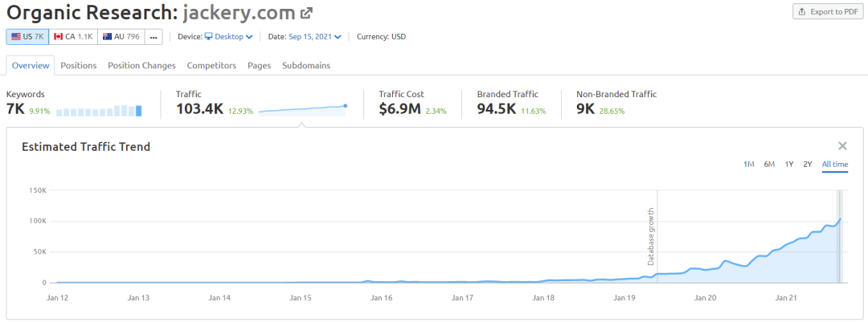Go to the Competitors tab
This screenshot has height=322, width=868.
point(211,66)
